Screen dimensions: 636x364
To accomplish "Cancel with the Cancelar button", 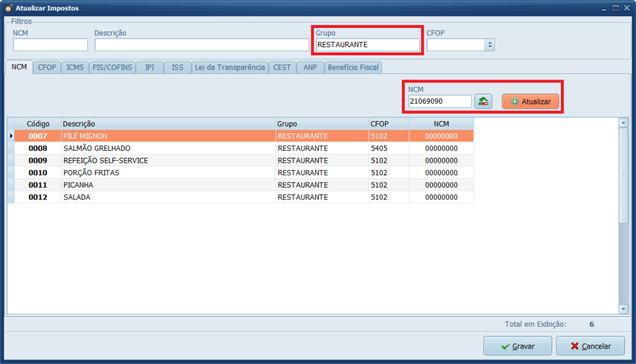I will (x=590, y=346).
